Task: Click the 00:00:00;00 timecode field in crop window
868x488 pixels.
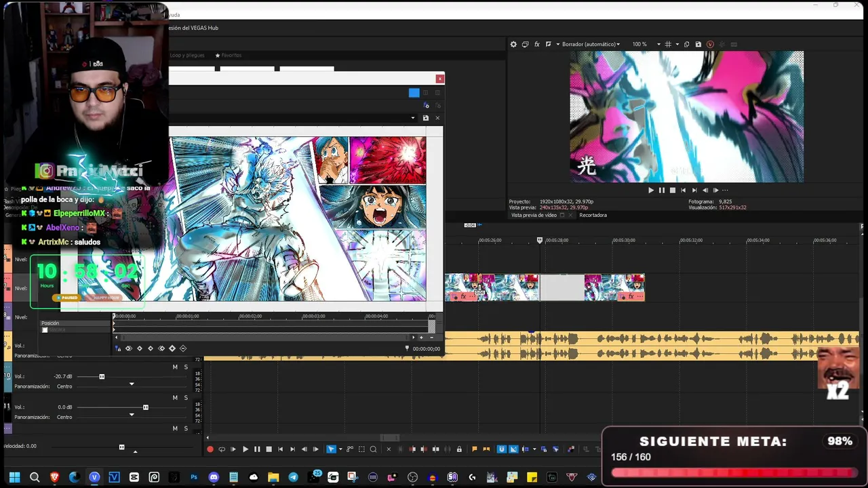Action: (x=426, y=349)
